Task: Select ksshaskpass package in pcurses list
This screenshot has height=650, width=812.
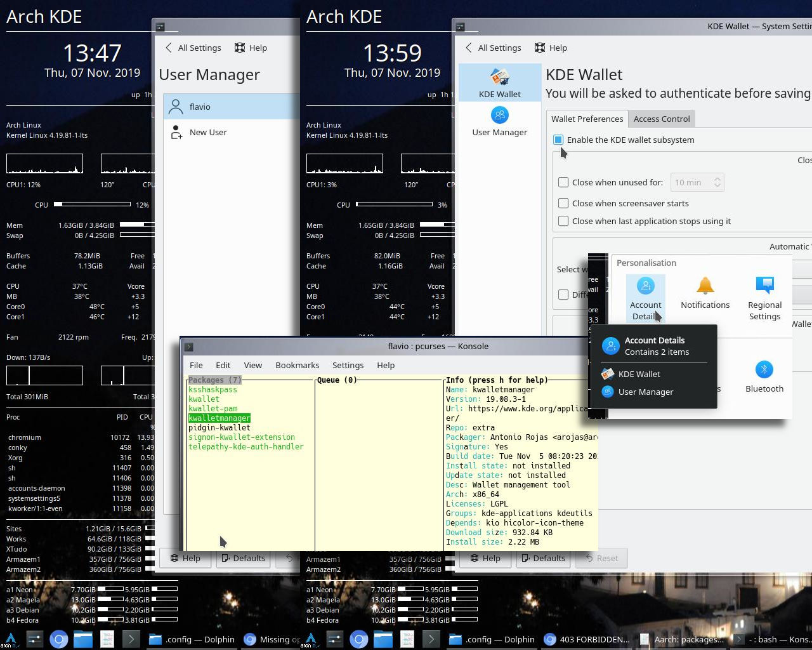Action: point(213,390)
